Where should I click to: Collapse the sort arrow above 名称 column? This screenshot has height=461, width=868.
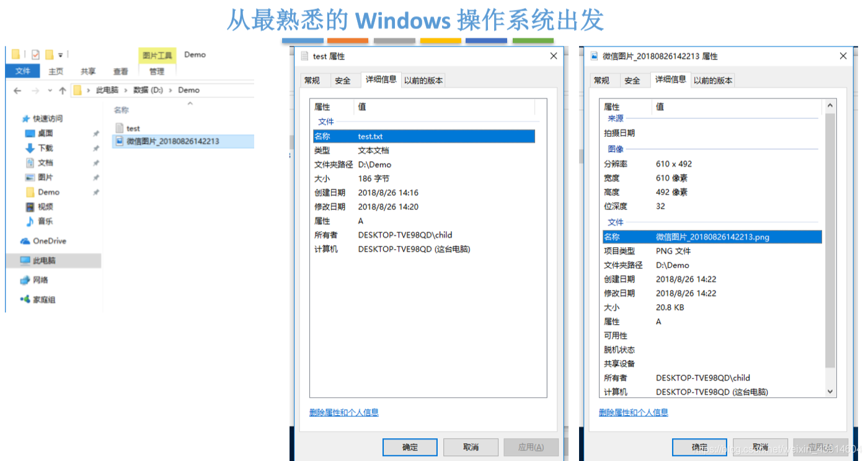click(x=190, y=103)
